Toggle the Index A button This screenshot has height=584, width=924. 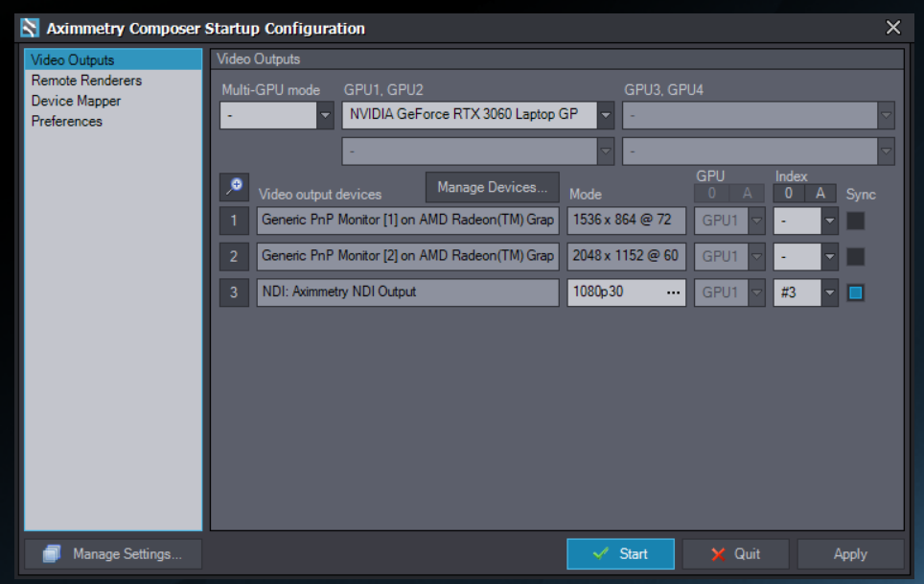820,194
